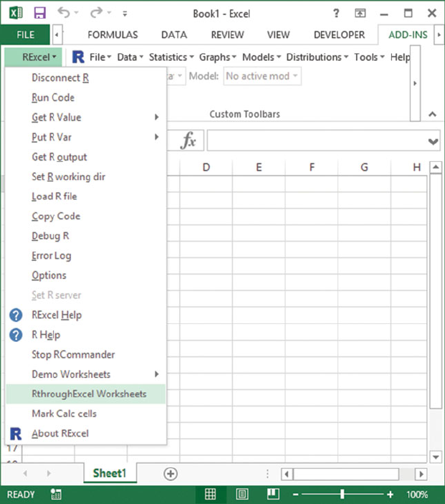This screenshot has height=504, width=445.
Task: Choose Load R file
Action: point(86,196)
